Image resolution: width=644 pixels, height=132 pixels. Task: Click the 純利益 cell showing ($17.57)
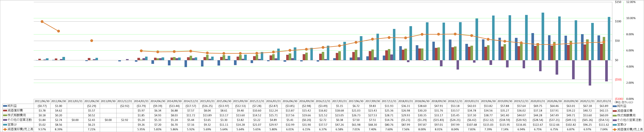tap(191, 106)
